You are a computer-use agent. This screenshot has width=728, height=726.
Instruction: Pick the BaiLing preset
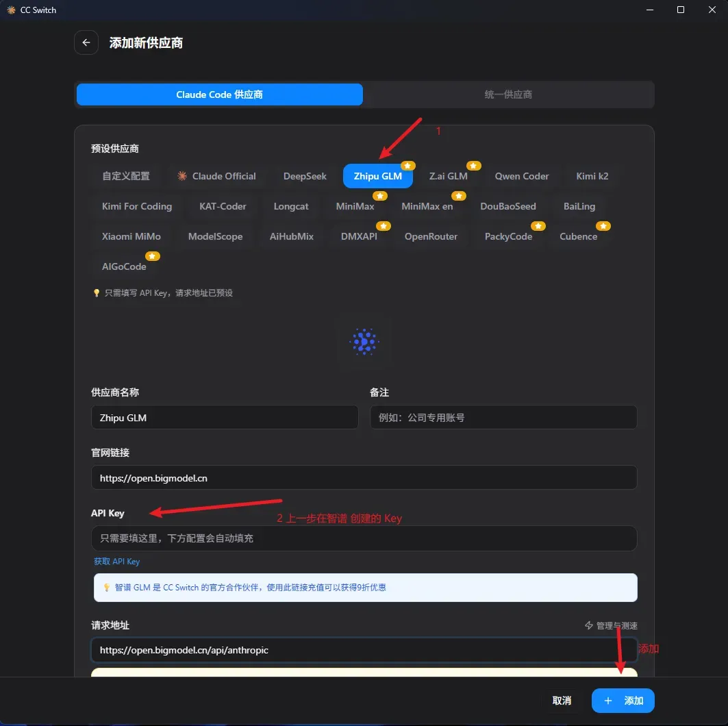[579, 207]
